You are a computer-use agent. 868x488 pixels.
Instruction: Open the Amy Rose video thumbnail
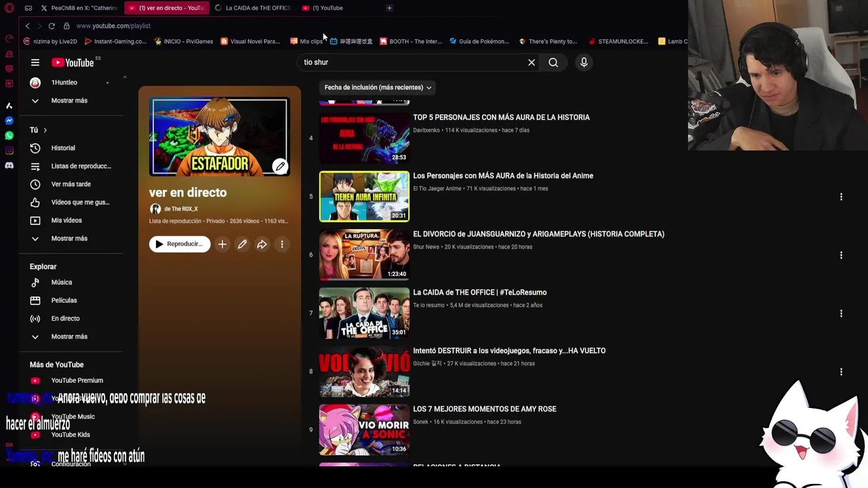(x=364, y=430)
